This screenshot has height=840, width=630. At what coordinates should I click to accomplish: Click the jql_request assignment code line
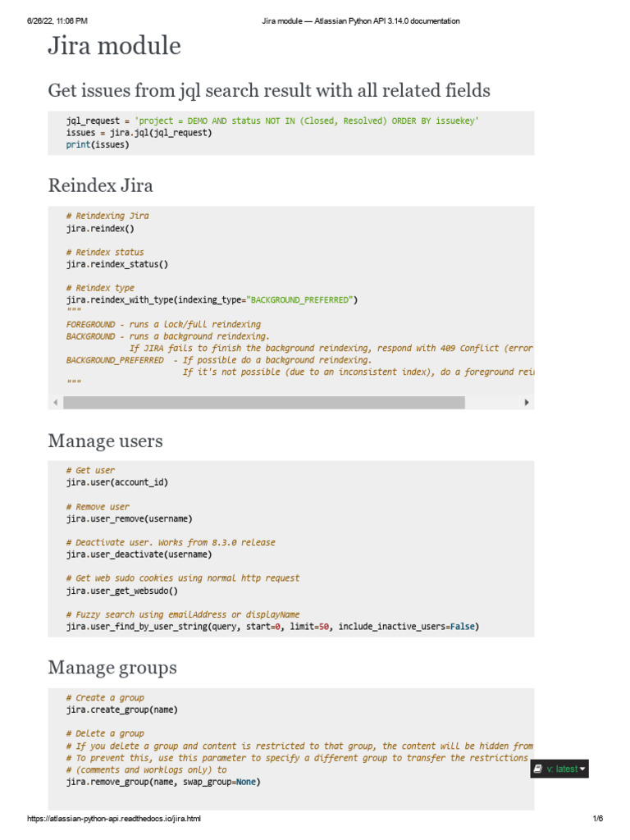272,121
